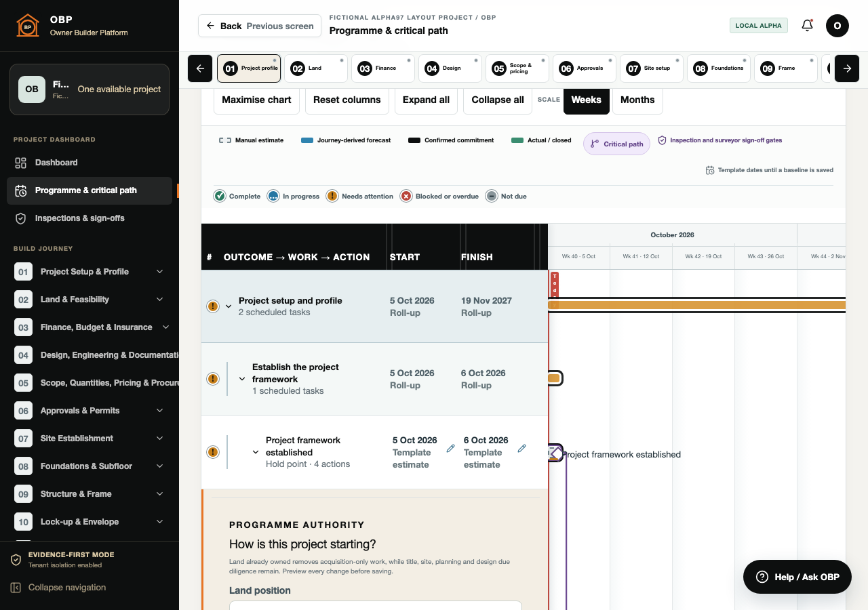Collapse Establish the project framework row
The width and height of the screenshot is (868, 610).
click(242, 379)
